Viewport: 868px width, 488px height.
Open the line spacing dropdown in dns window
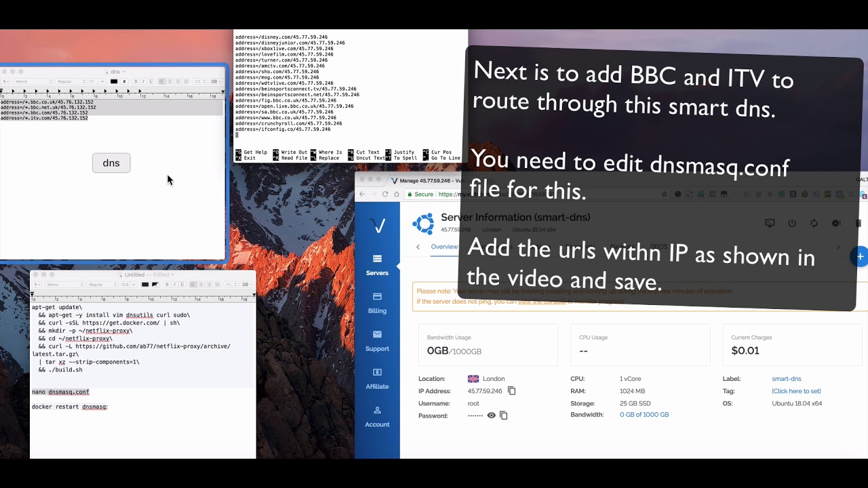coord(199,81)
